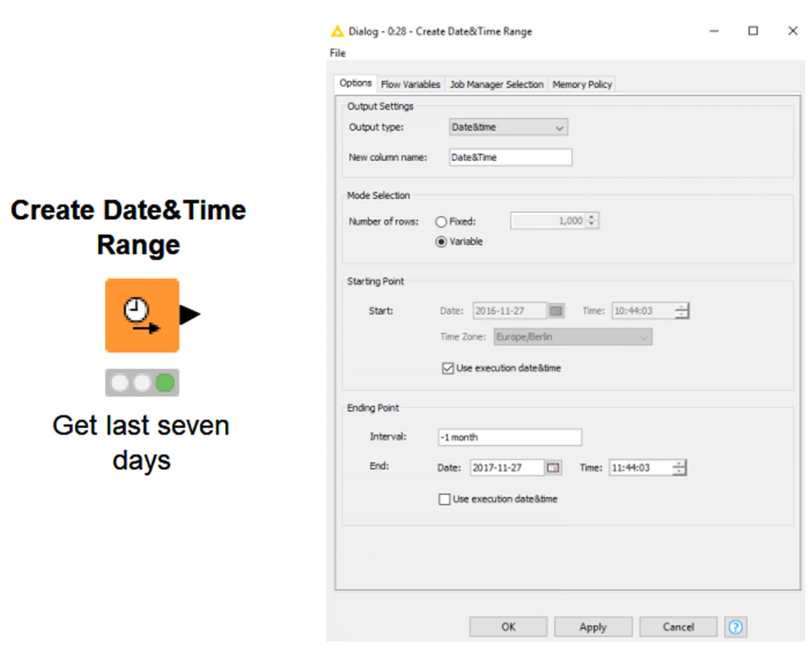Open the End date calendar picker

[553, 468]
